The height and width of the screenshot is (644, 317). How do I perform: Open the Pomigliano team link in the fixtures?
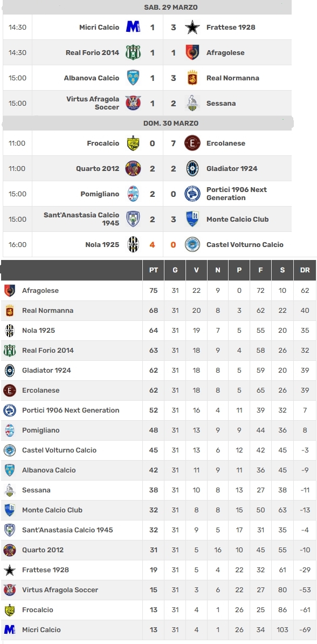click(100, 194)
